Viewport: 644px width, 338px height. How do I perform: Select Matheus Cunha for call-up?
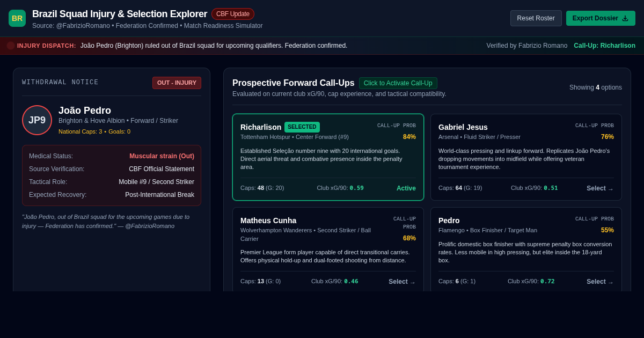tap(402, 282)
